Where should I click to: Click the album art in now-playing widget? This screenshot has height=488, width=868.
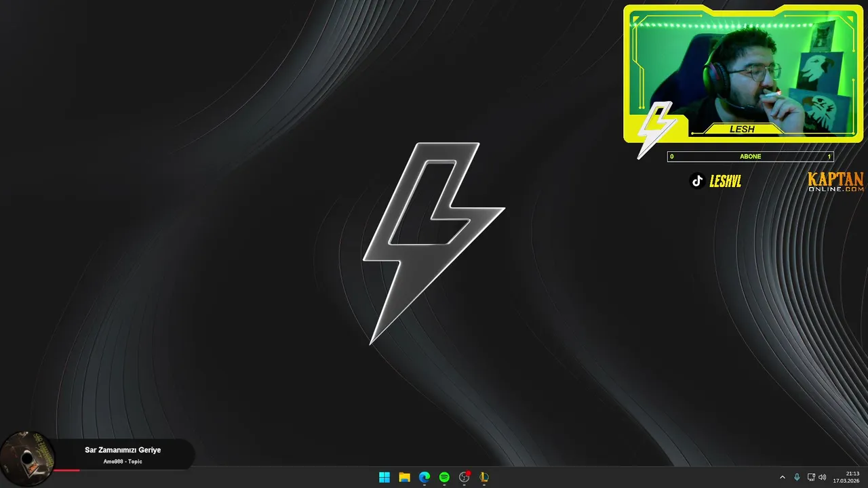click(27, 458)
